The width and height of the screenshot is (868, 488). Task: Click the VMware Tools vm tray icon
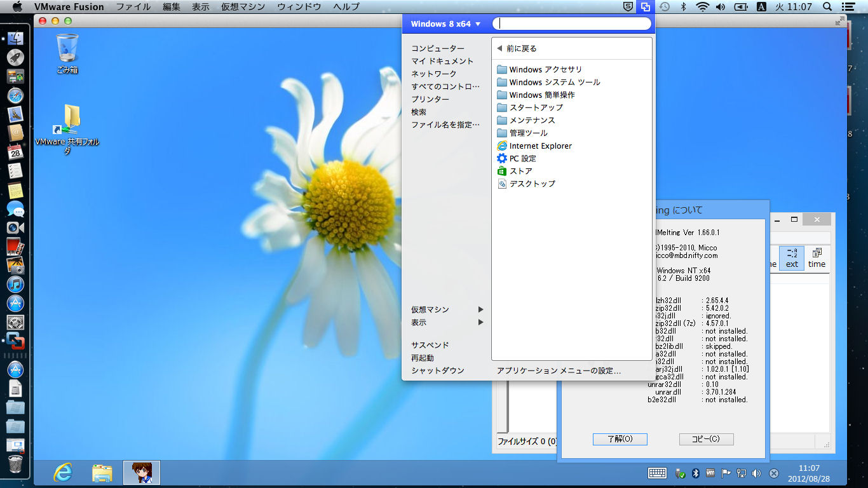pos(710,473)
